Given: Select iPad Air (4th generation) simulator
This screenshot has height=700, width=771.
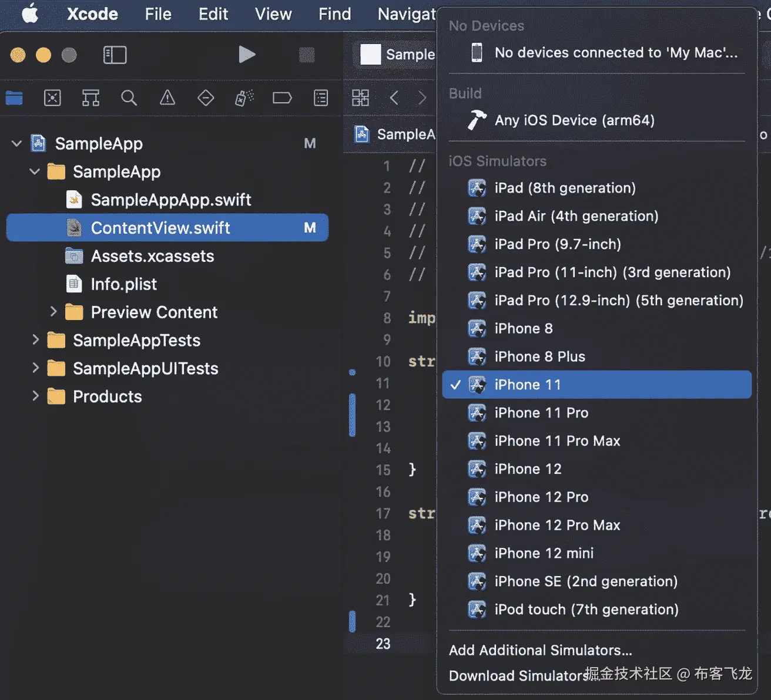Looking at the screenshot, I should pyautogui.click(x=597, y=216).
